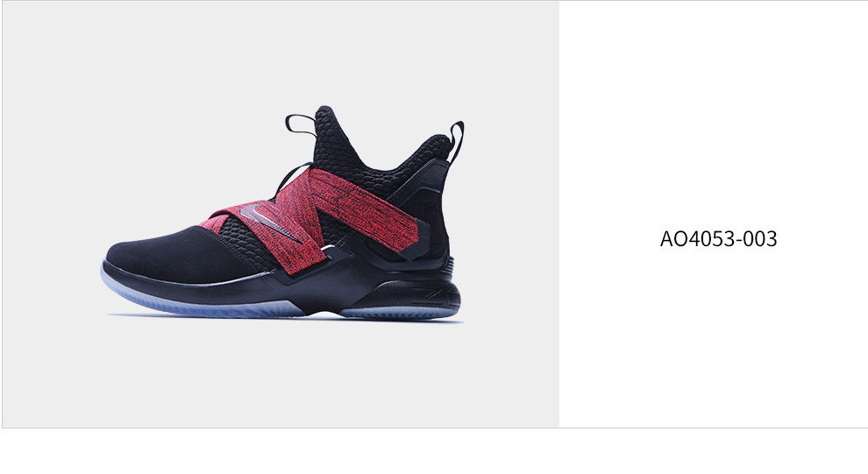The height and width of the screenshot is (474, 868).
Task: Click the tongue pull loop on the shoe
Action: [300, 125]
